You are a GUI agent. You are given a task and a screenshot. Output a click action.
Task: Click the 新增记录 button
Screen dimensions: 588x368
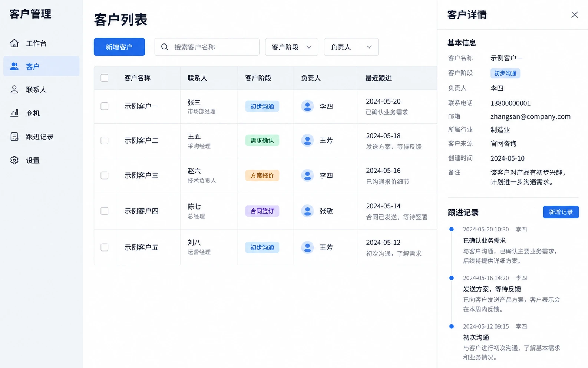(x=561, y=212)
